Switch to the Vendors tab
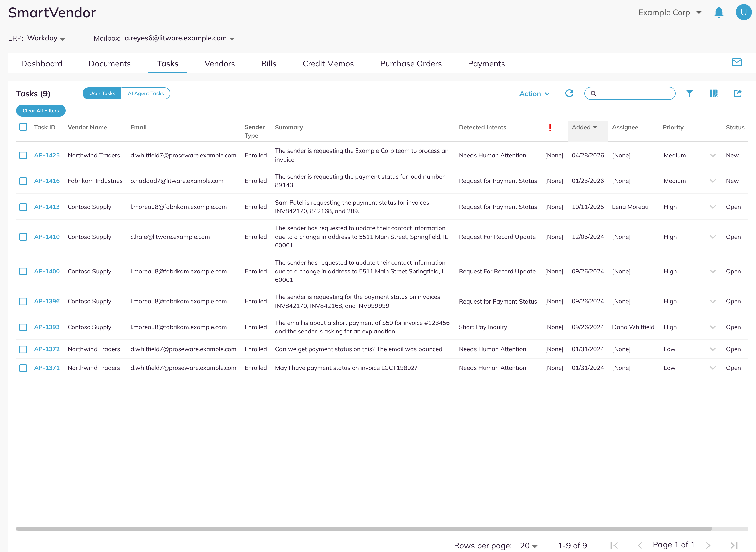 [220, 64]
